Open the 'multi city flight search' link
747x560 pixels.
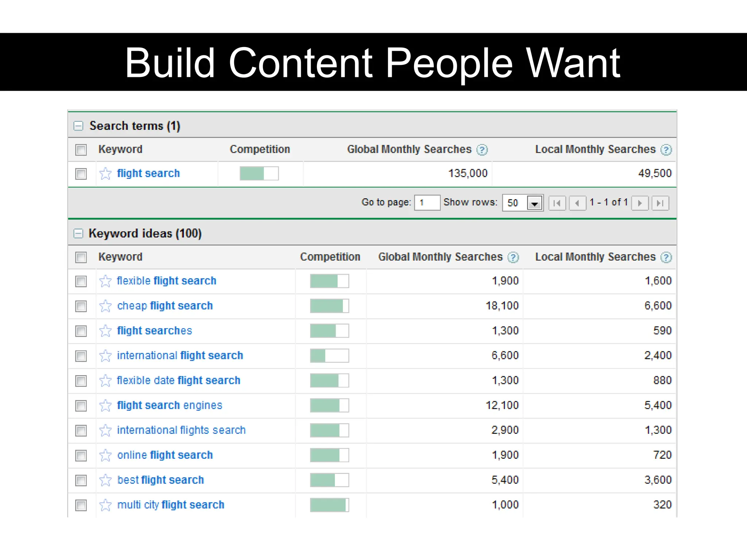tap(171, 505)
